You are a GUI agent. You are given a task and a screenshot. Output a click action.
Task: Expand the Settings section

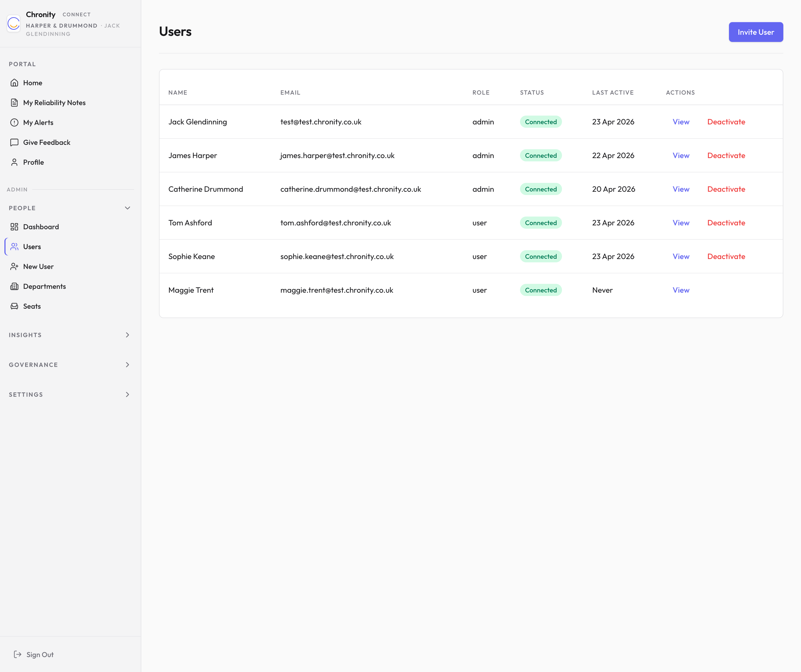pyautogui.click(x=127, y=394)
